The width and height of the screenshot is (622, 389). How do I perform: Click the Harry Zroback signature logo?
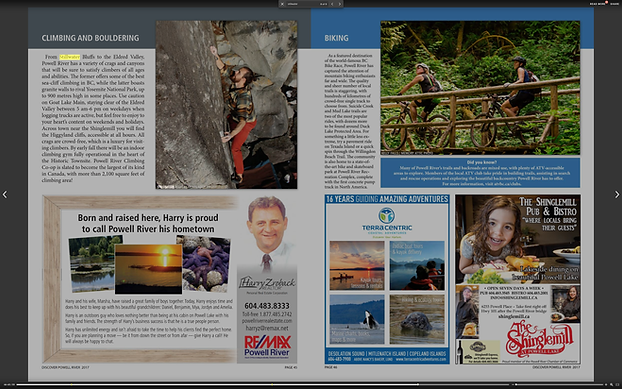tap(267, 283)
